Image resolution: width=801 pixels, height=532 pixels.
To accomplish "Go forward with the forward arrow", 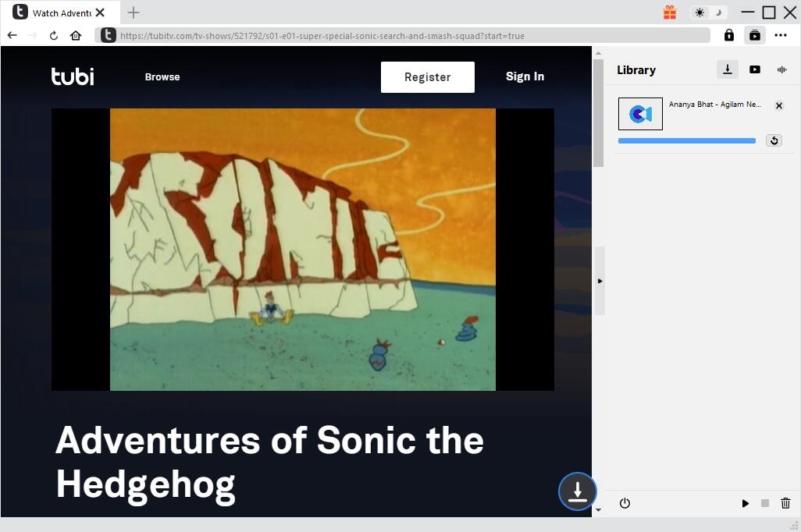I will tap(33, 35).
